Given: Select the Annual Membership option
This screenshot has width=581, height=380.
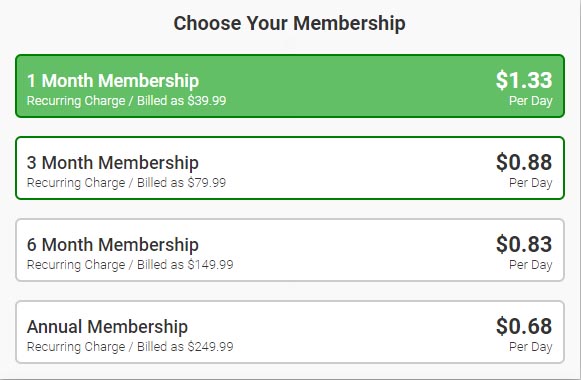Looking at the screenshot, I should (x=290, y=332).
